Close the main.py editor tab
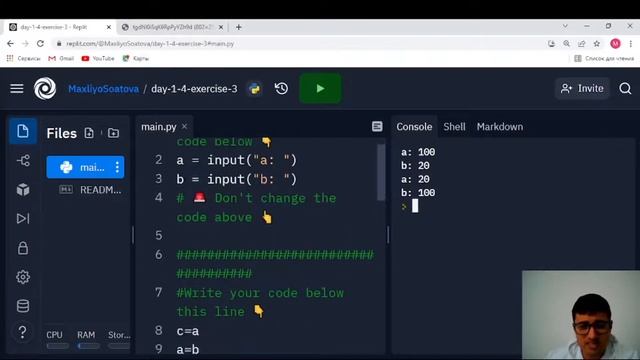Viewport: 640px width, 360px height. tap(184, 127)
